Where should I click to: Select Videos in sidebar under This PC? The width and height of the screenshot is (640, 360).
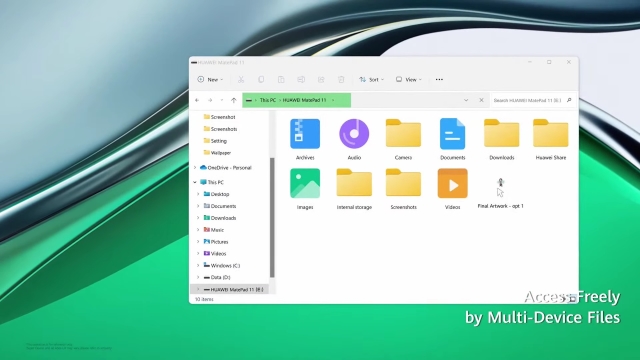click(215, 254)
